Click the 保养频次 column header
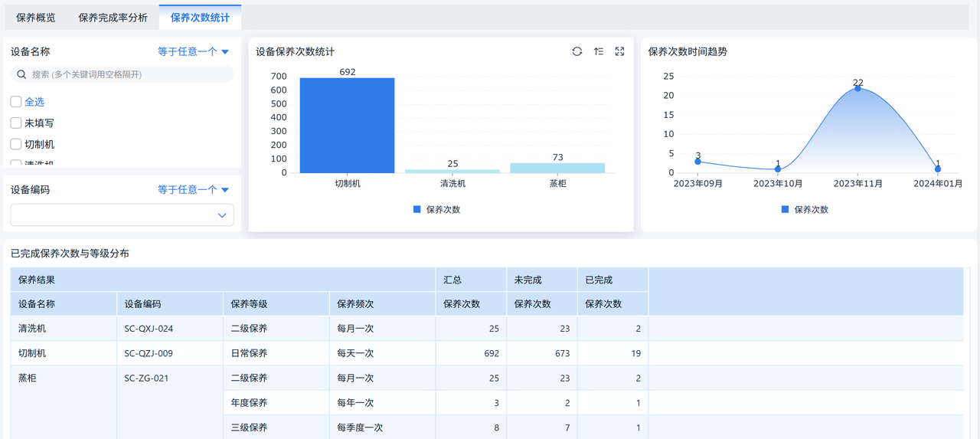 383,303
